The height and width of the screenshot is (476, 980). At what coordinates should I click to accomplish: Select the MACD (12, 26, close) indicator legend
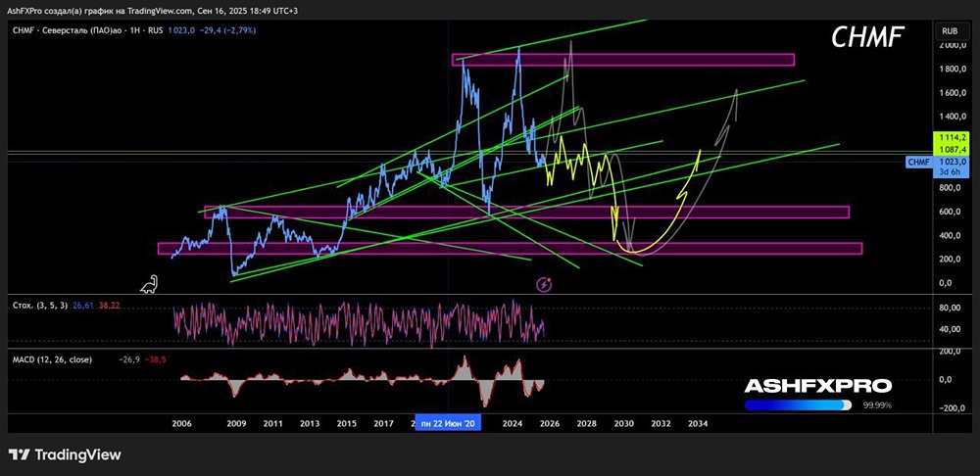(x=52, y=359)
